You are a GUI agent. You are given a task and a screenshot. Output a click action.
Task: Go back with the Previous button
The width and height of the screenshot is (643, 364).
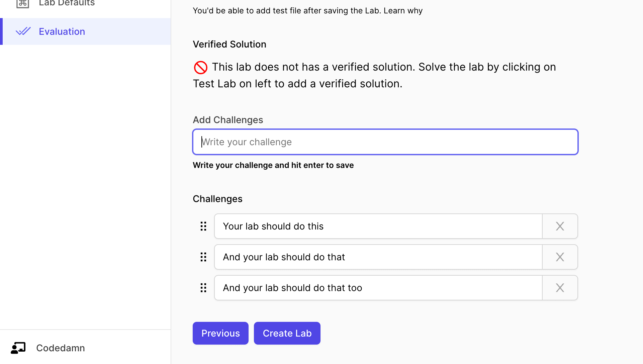(x=220, y=333)
